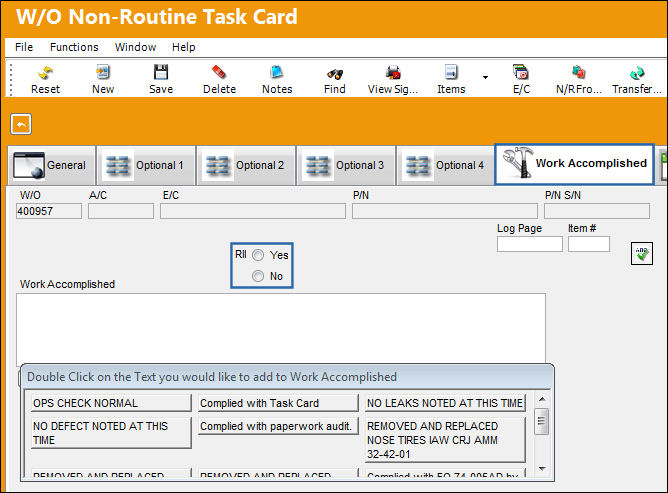Click the Reset toolbar icon
Viewport: 668px width, 493px height.
coord(45,73)
